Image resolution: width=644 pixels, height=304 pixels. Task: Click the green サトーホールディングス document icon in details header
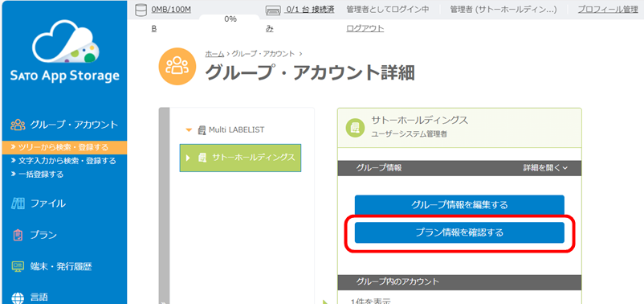coord(354,127)
